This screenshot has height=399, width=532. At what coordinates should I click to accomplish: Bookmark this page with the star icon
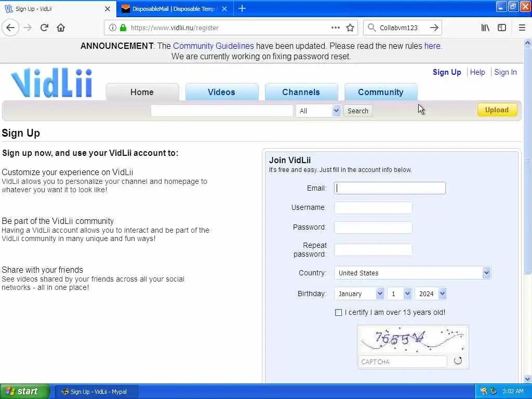(350, 28)
